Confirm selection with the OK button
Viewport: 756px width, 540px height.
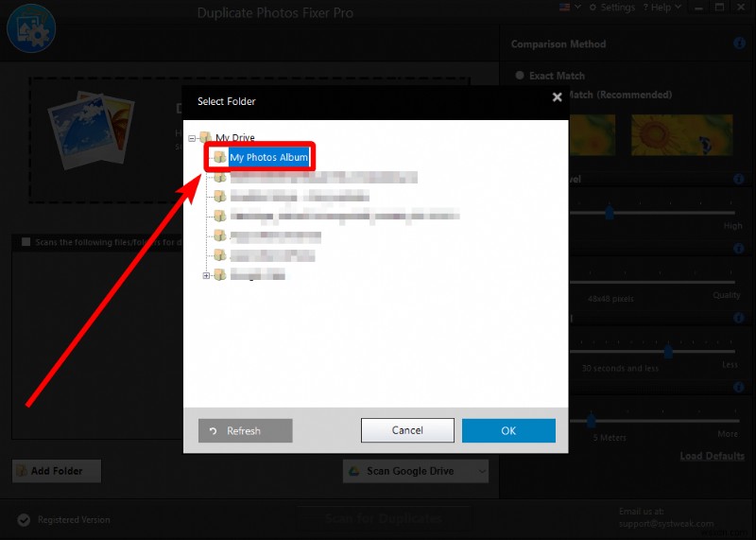[508, 430]
